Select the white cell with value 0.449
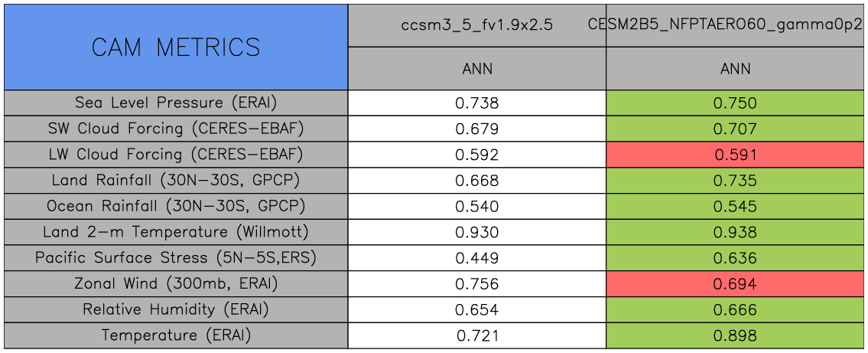Viewport: 868px width, 353px height. pos(477,258)
